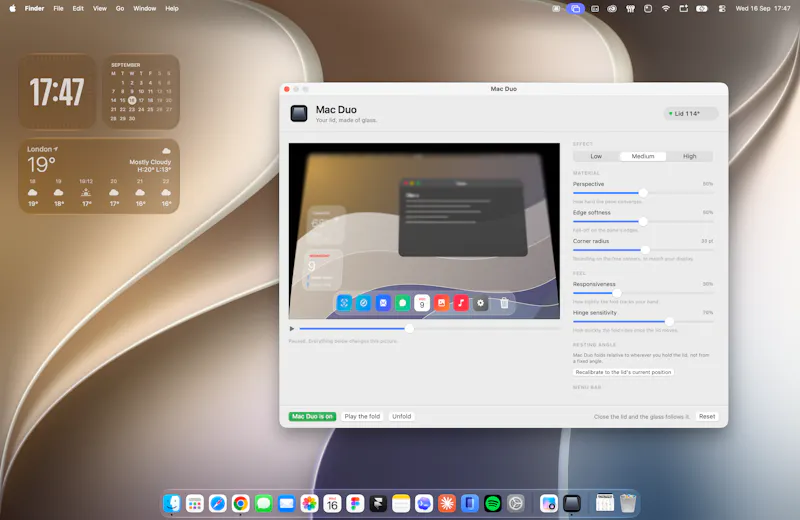This screenshot has height=520, width=800.
Task: Click the Unfold button
Action: tap(402, 416)
